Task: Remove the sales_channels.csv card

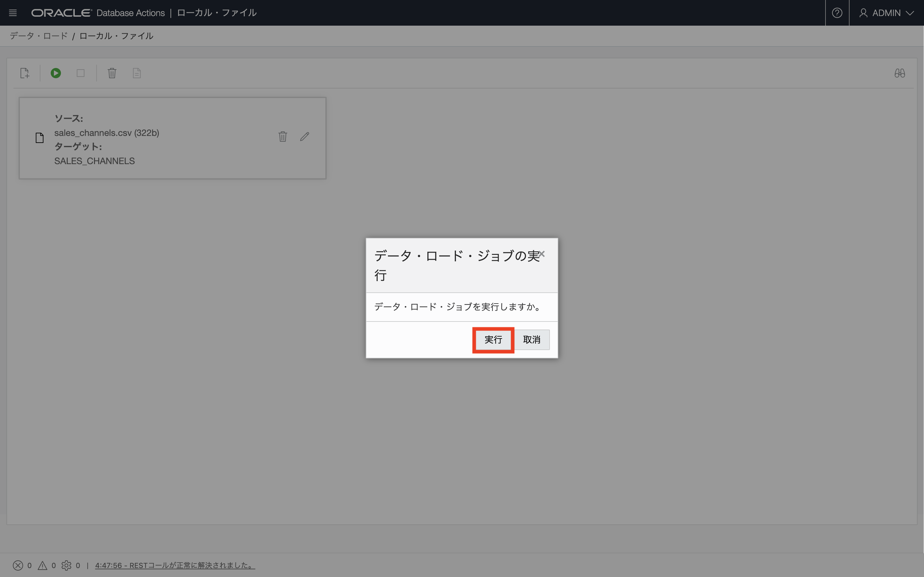Action: pos(283,136)
